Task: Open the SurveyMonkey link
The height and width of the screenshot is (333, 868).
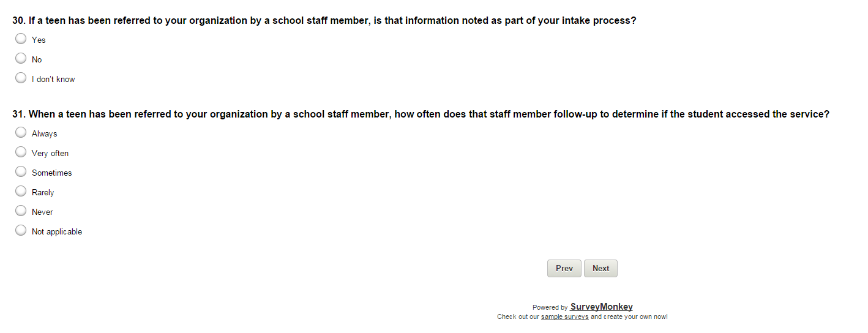Action: 601,307
